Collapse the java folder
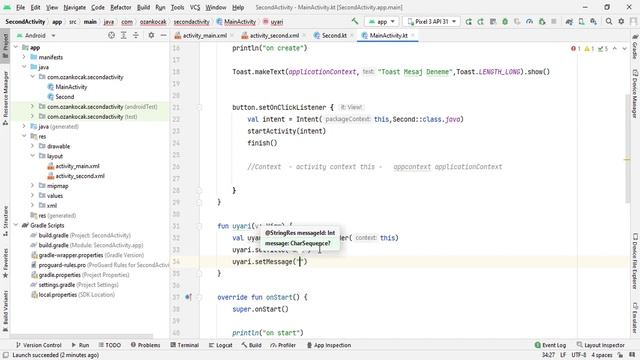This screenshot has width=640, height=360. [x=24, y=67]
